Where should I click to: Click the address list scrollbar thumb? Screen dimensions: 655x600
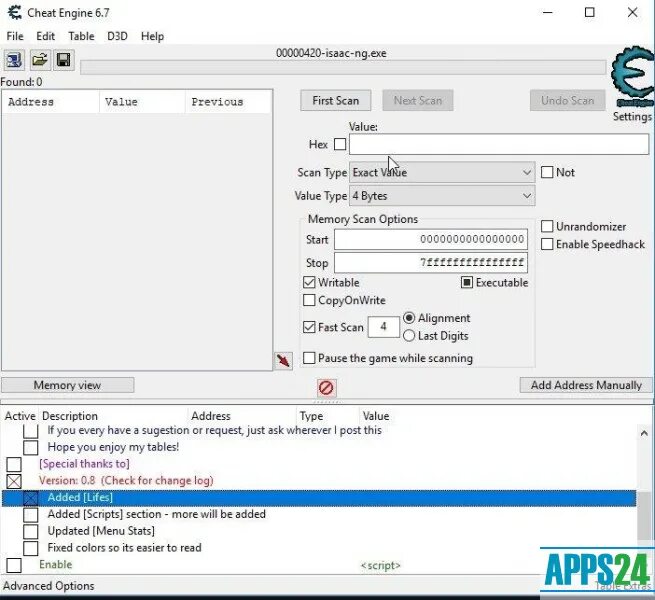645,515
